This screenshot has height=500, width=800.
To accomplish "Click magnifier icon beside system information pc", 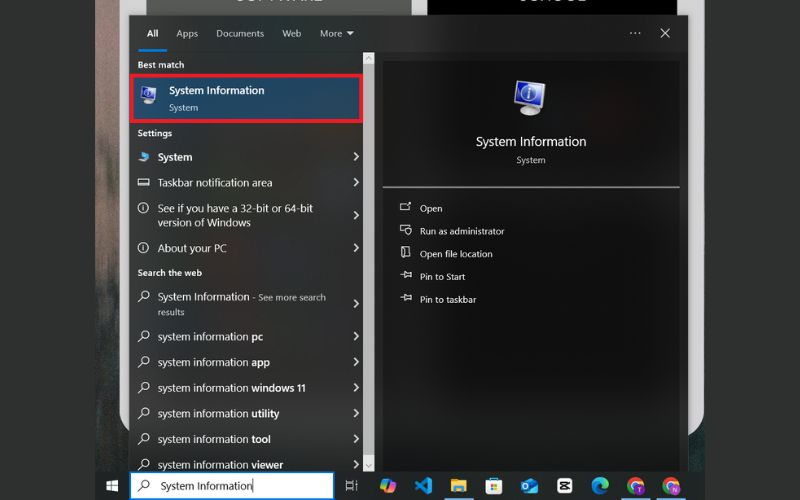I will point(144,336).
